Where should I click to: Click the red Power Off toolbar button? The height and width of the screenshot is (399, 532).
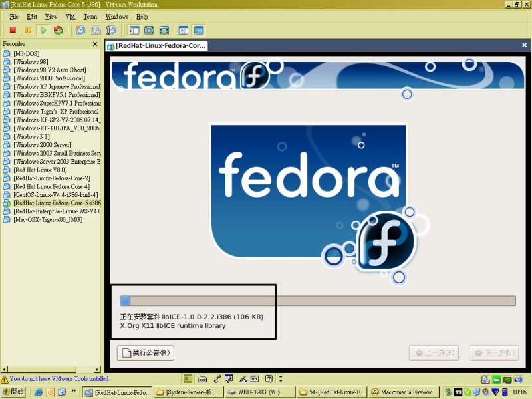pyautogui.click(x=13, y=30)
